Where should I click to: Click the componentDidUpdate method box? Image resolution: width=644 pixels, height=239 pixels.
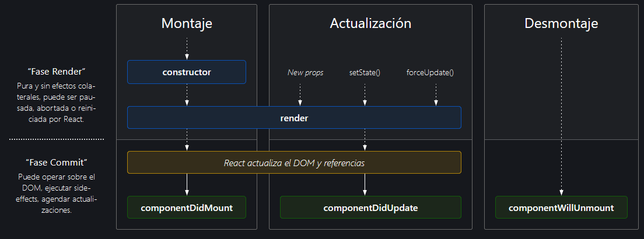click(x=370, y=208)
